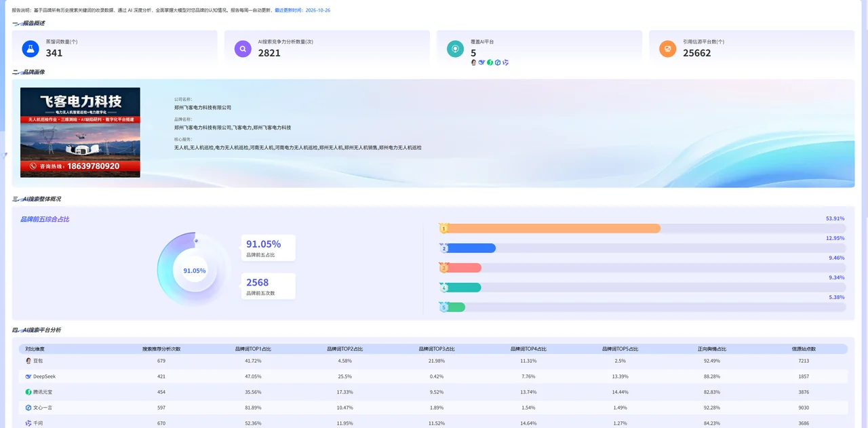Click the rank 5 medal icon
Image resolution: width=868 pixels, height=428 pixels.
[444, 307]
